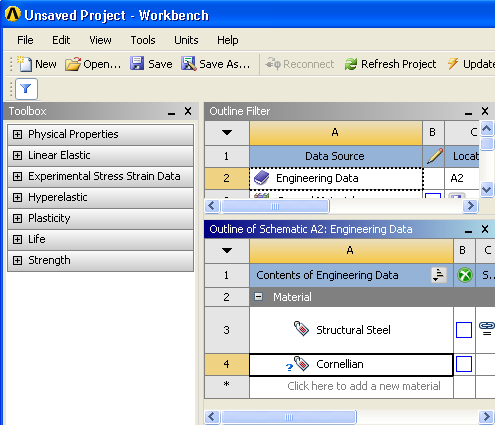Expand Strength toolbox group
Screen dimensions: 495x425
[17, 260]
